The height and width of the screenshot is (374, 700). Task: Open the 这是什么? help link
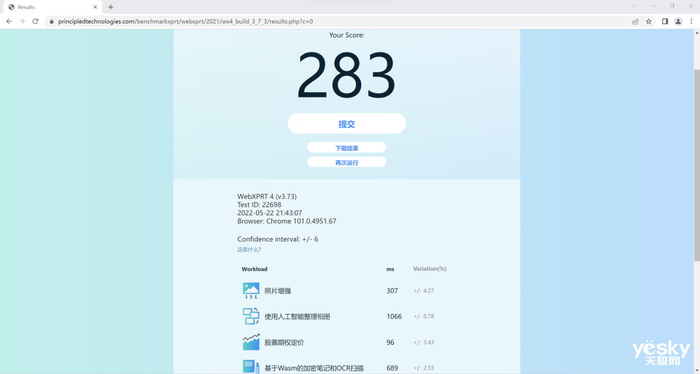(249, 249)
